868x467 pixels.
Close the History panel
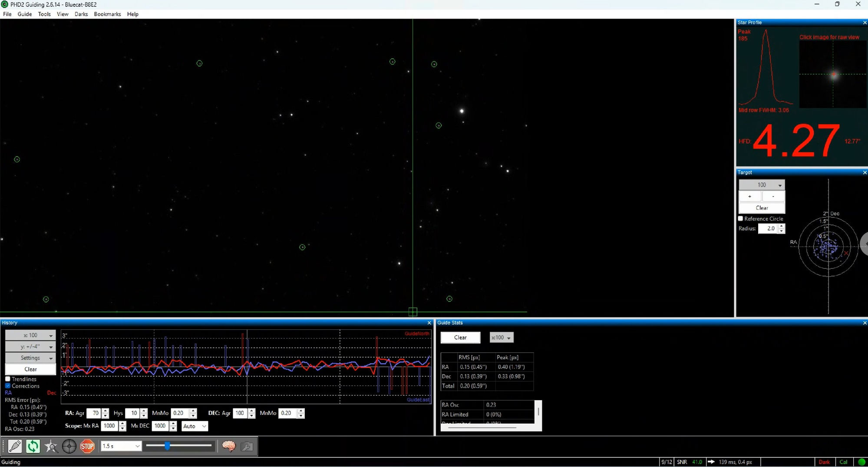coord(429,323)
